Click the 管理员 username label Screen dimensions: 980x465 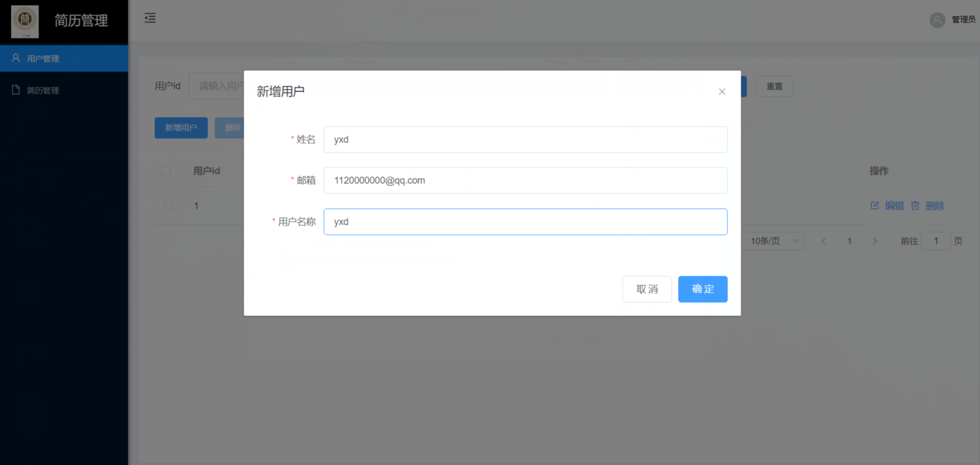pyautogui.click(x=963, y=20)
